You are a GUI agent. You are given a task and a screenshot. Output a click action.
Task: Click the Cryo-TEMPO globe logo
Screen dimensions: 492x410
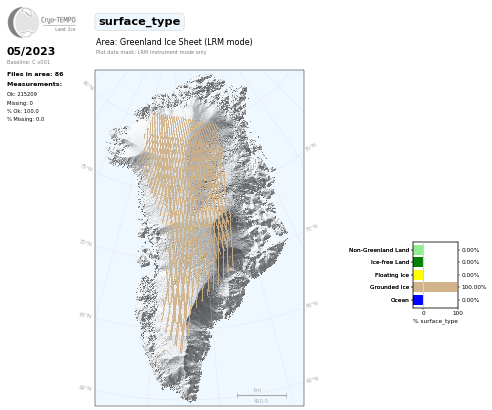coord(23,22)
